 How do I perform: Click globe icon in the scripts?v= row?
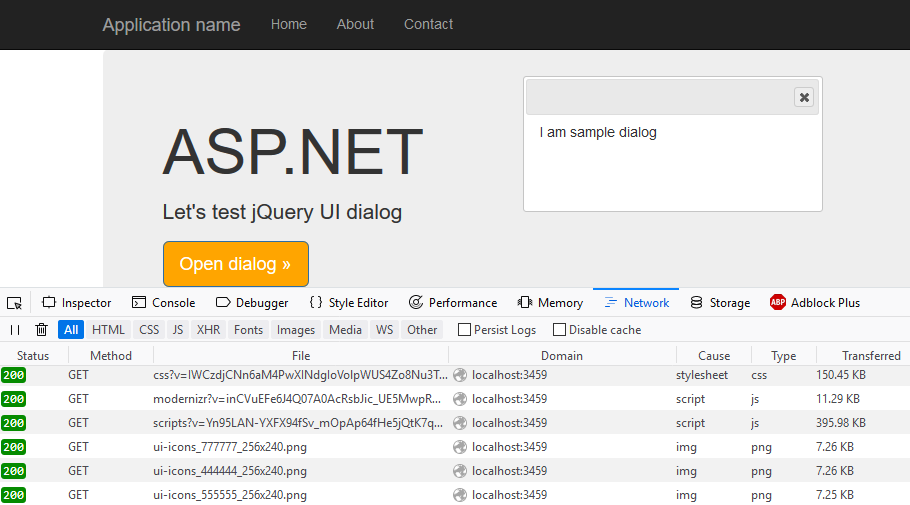tap(460, 423)
